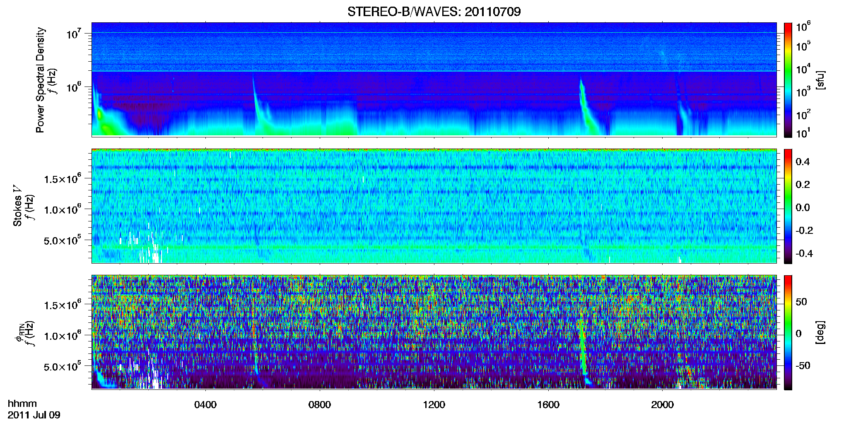Click the plot title STEREO-B/WAVES: 20110709
This screenshot has width=868, height=447.
tap(434, 12)
